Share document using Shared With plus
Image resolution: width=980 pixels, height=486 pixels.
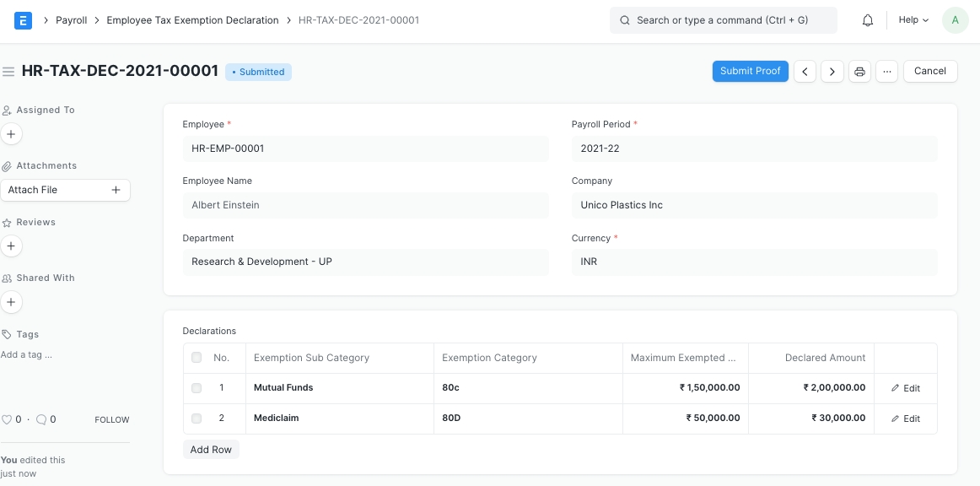click(x=11, y=301)
